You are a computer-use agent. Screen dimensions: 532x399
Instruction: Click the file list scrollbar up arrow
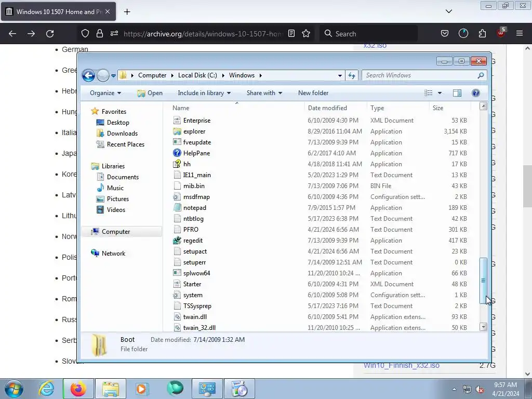point(483,106)
